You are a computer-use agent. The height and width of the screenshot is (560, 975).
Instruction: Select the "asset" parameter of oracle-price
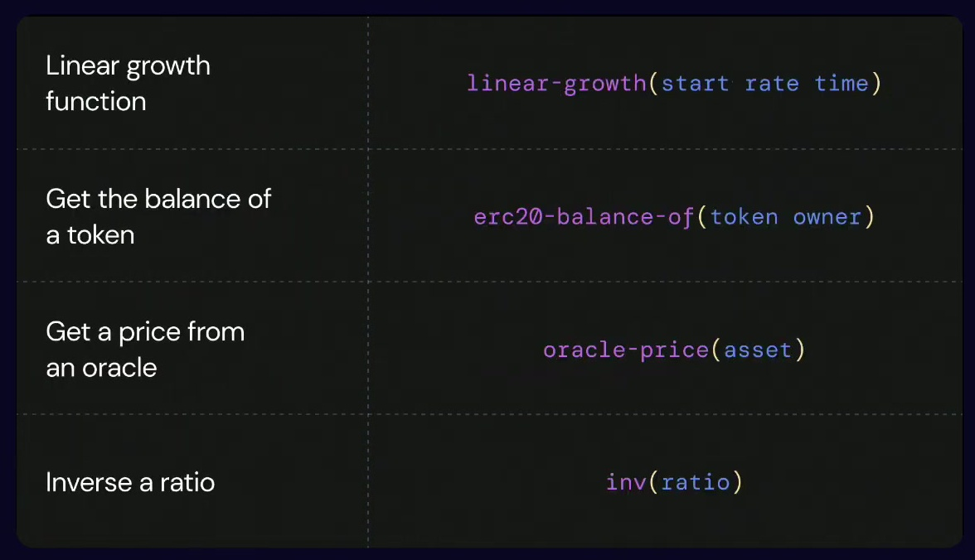pos(758,350)
